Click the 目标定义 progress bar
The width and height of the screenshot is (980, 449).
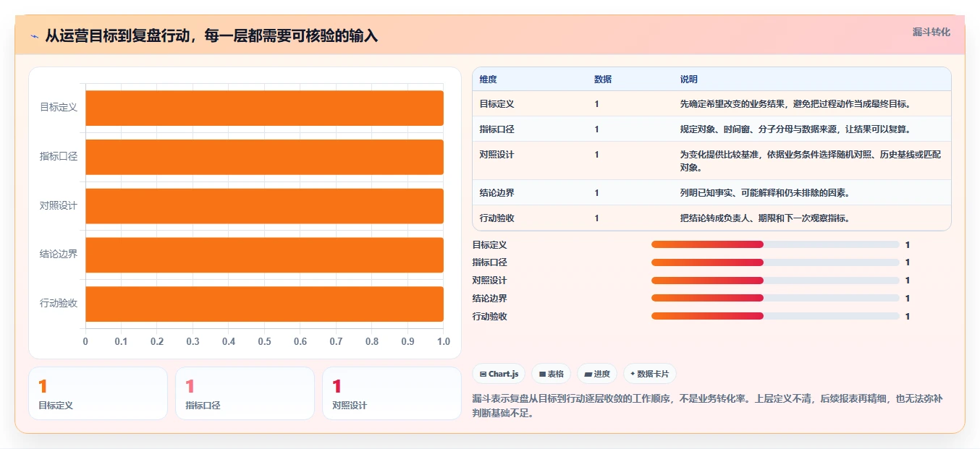[775, 244]
